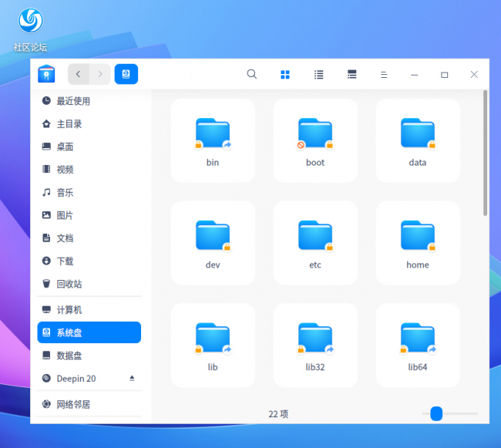The image size is (501, 448).
Task: Select the home folder
Action: tap(418, 243)
